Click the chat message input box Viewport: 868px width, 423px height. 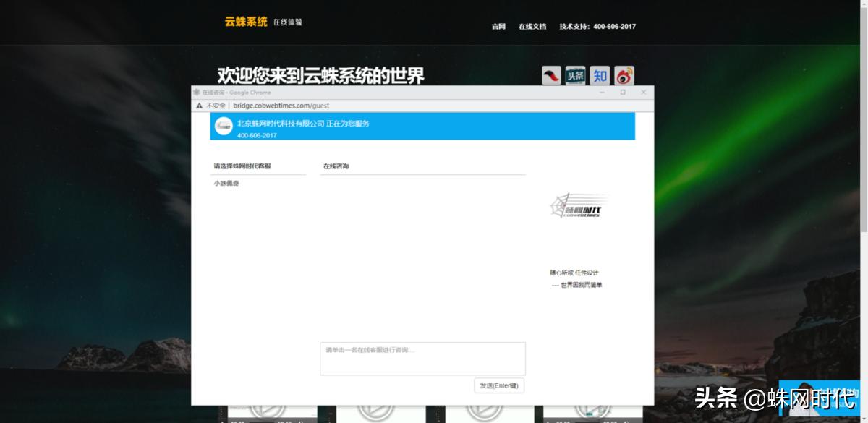click(x=422, y=358)
